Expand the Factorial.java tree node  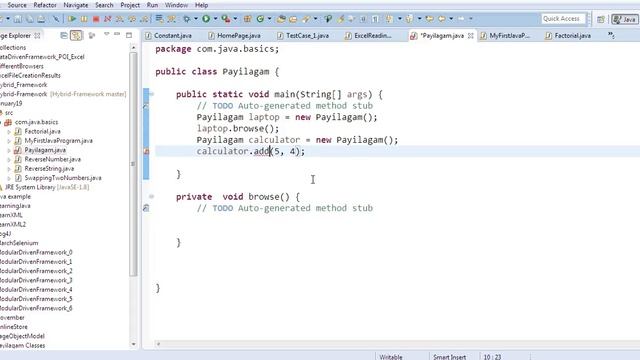point(9,131)
